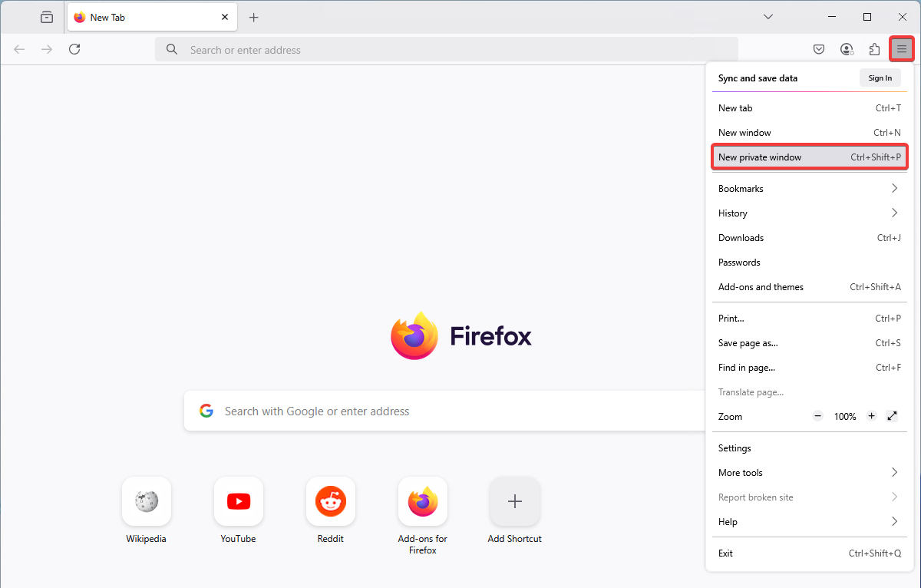Open the list all tabs dropdown

coord(768,17)
